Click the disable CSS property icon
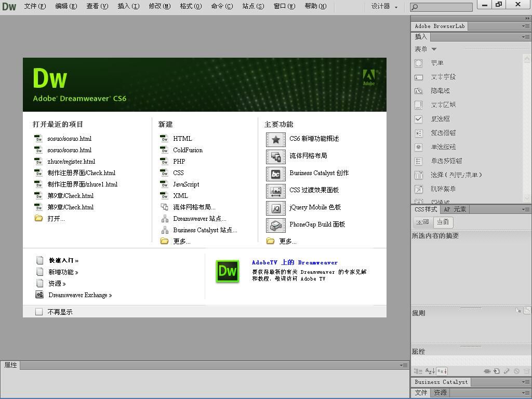Image resolution: width=532 pixels, height=399 pixels. 516,371
